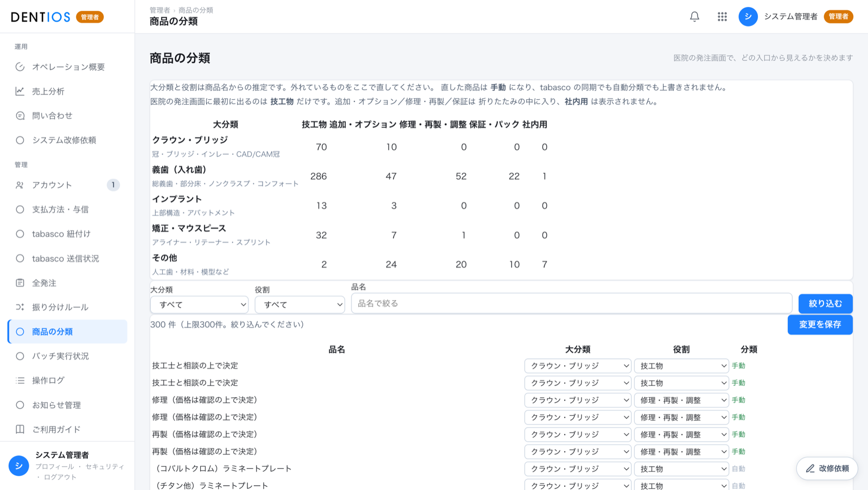Click the プロフィール link

tap(55, 467)
